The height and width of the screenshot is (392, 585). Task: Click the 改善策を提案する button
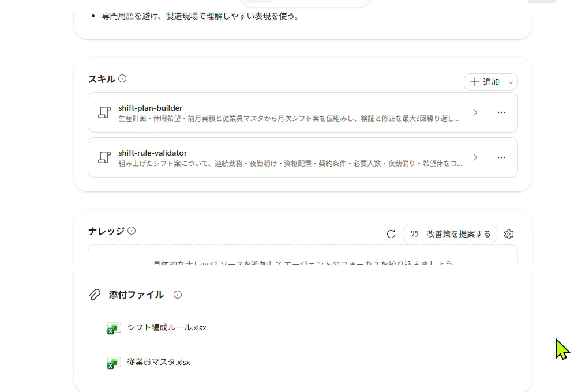coord(450,234)
